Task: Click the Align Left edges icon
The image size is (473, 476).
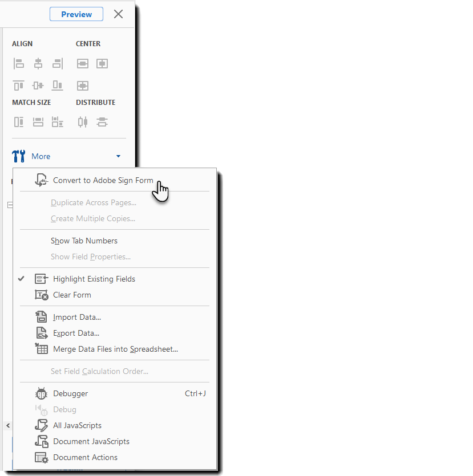Action: [x=19, y=63]
